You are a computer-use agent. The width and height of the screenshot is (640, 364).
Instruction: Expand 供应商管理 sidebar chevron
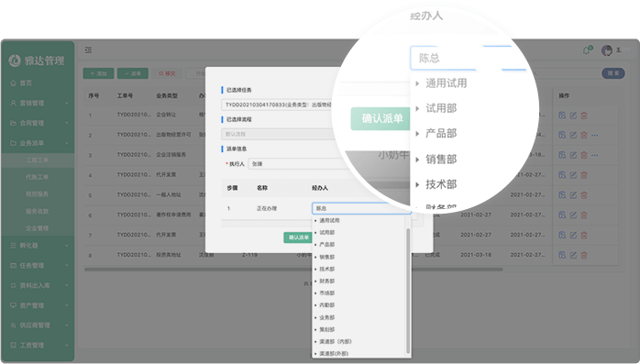tap(67, 325)
